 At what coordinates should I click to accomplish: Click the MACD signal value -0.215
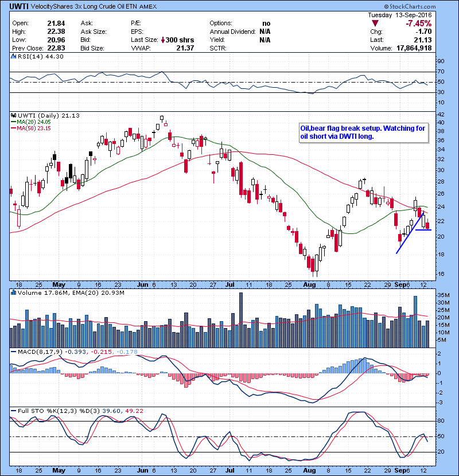pyautogui.click(x=101, y=352)
